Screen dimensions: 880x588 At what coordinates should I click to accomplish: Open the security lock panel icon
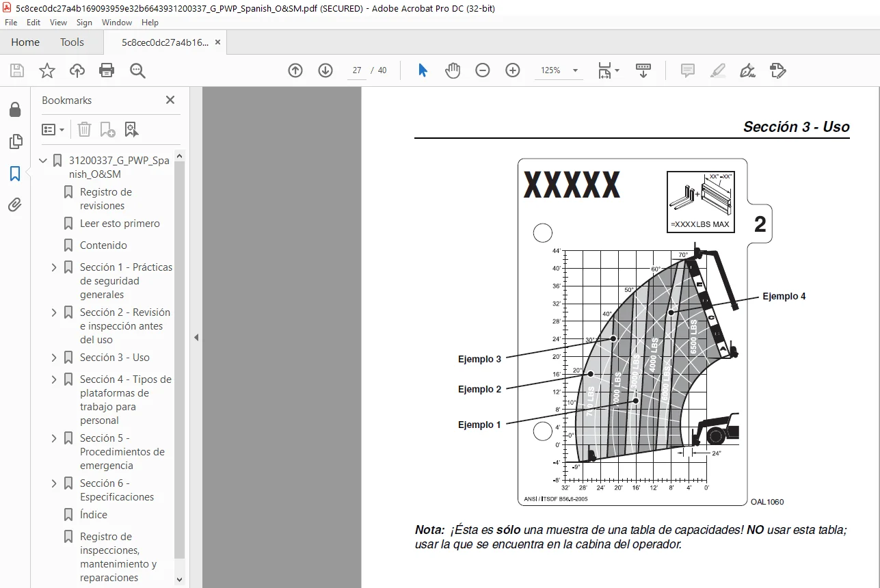click(15, 109)
